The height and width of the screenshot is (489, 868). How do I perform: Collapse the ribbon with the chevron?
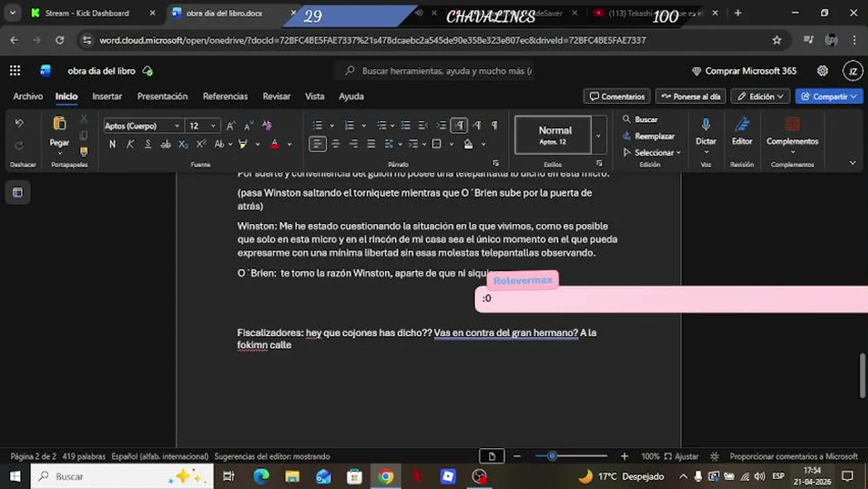[852, 163]
